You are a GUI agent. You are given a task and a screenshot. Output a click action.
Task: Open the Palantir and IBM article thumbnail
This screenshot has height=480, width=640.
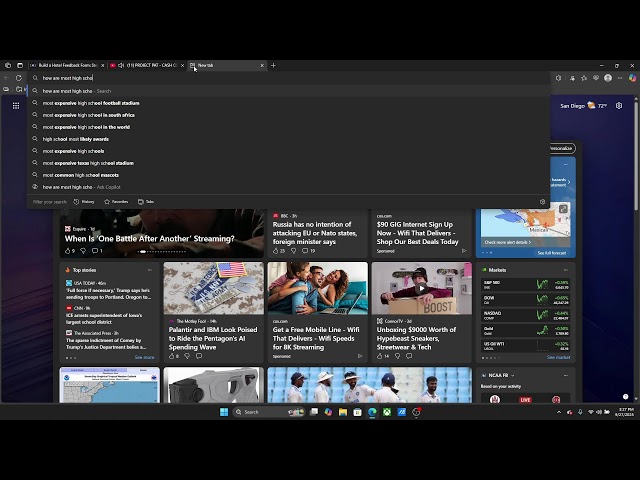(x=213, y=288)
